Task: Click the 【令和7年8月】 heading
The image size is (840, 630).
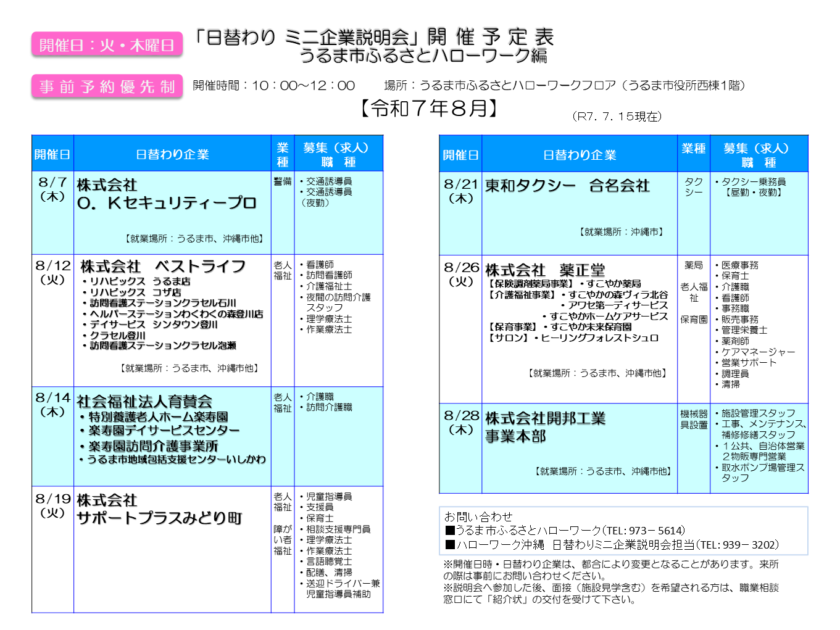Action: pyautogui.click(x=430, y=109)
